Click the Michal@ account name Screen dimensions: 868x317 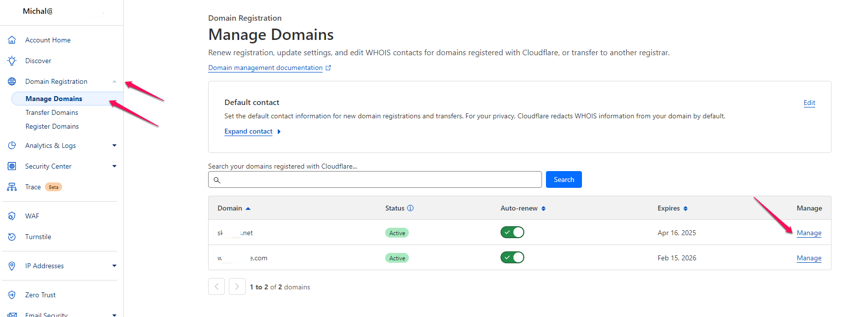tap(37, 11)
